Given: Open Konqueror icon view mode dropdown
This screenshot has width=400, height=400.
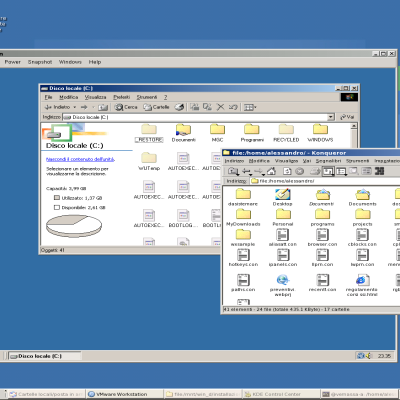Looking at the screenshot, I should 328,171.
